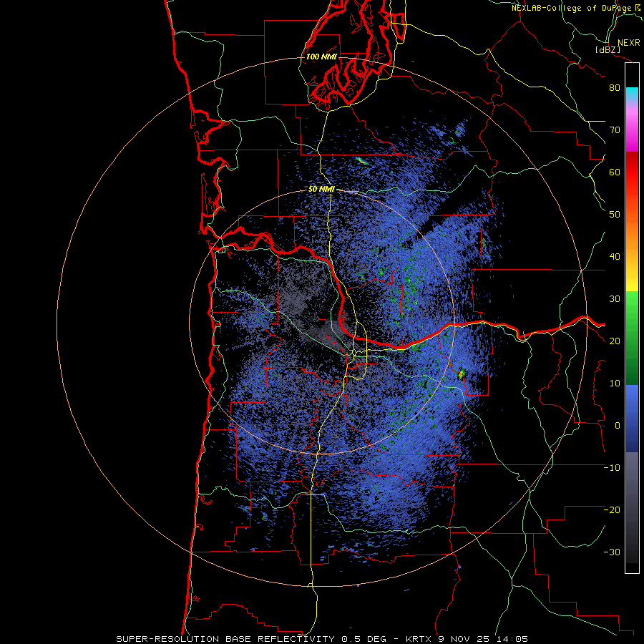644x644 pixels.
Task: Click the 50 value on the dBZ scale
Action: pos(615,215)
